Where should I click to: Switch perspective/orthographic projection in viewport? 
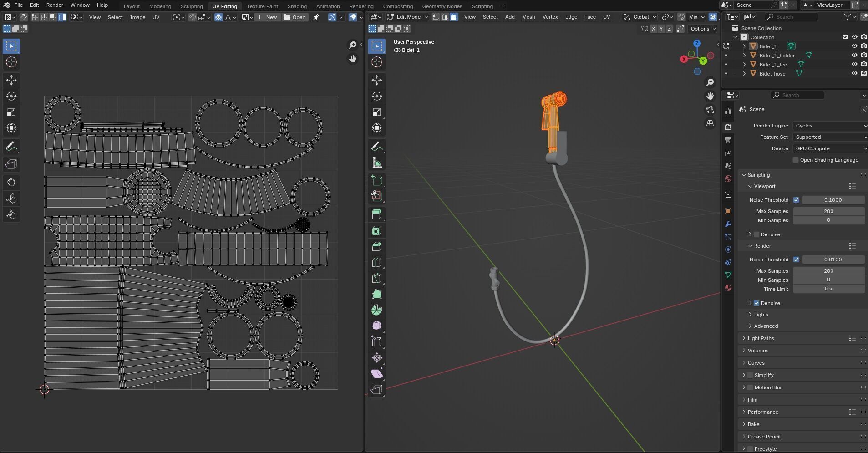point(710,123)
